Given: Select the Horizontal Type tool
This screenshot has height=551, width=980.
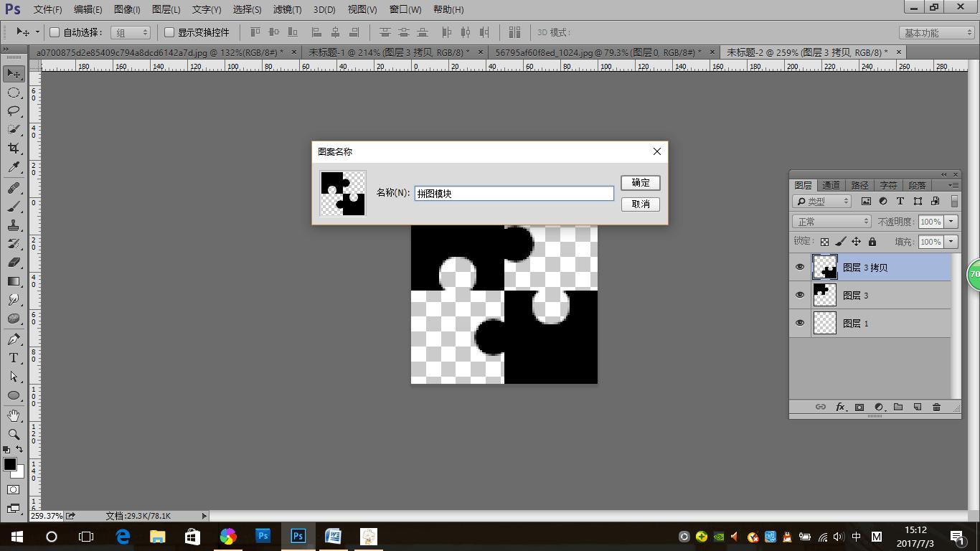Looking at the screenshot, I should 13,358.
